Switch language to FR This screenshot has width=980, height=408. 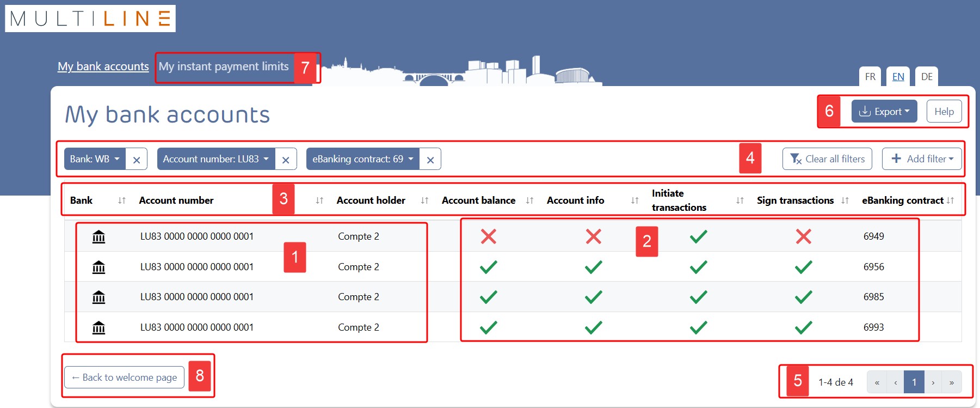(x=870, y=77)
